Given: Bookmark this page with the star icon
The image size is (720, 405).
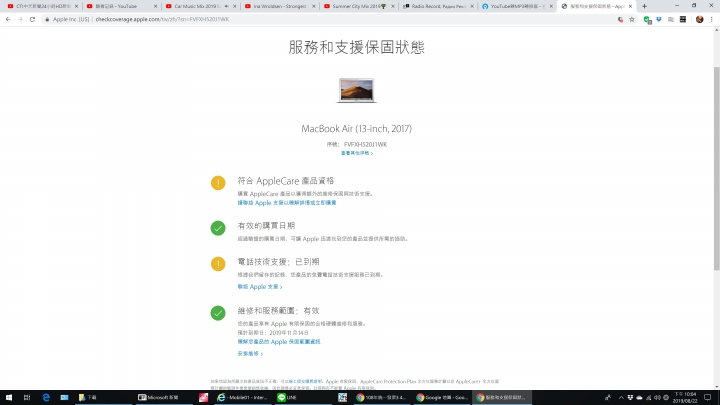Looking at the screenshot, I should pos(632,19).
